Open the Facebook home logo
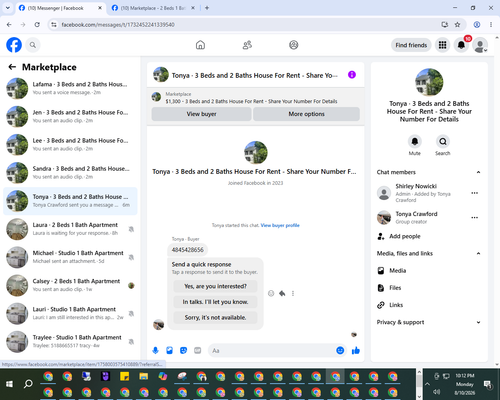Image resolution: width=500 pixels, height=400 pixels. (14, 45)
